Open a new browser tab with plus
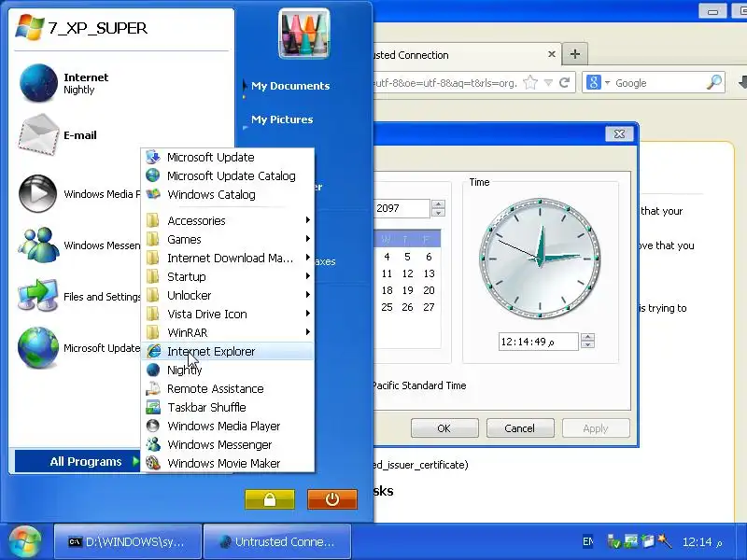 575,54
